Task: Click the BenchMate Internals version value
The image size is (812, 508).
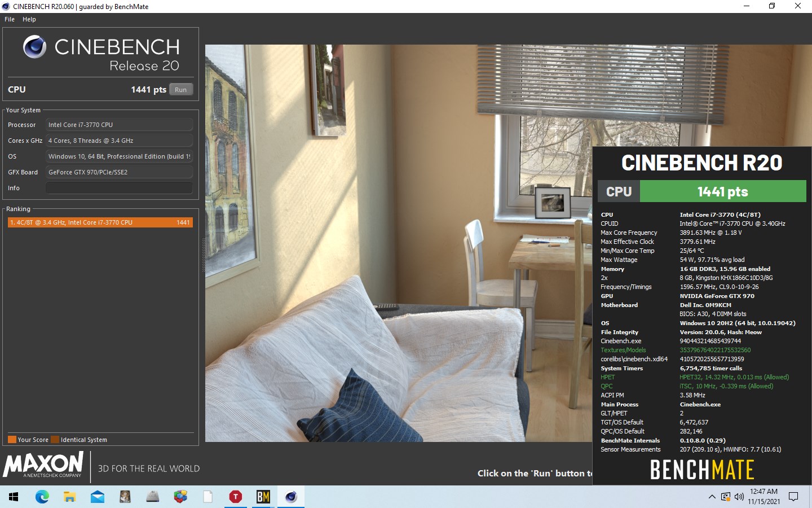Action: coord(703,440)
